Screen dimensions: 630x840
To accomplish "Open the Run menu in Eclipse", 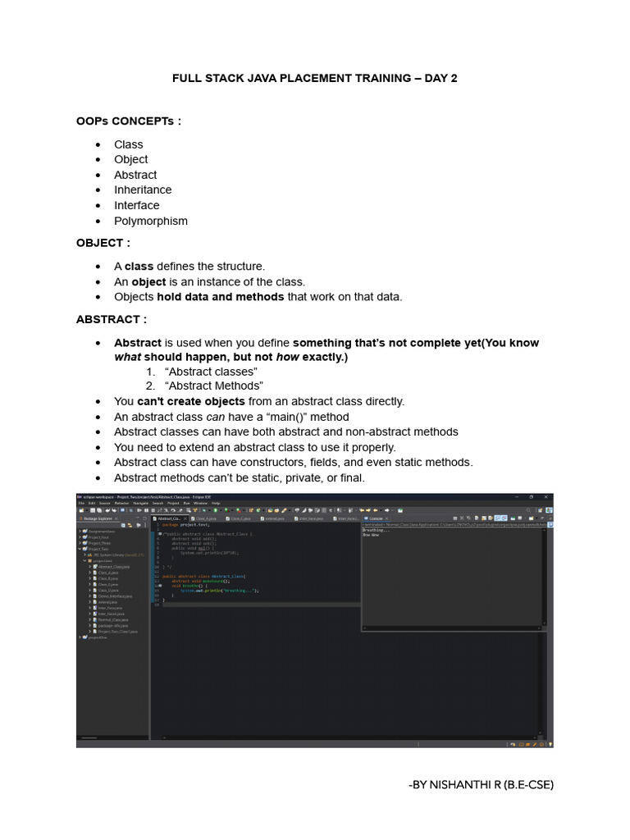I will point(186,503).
